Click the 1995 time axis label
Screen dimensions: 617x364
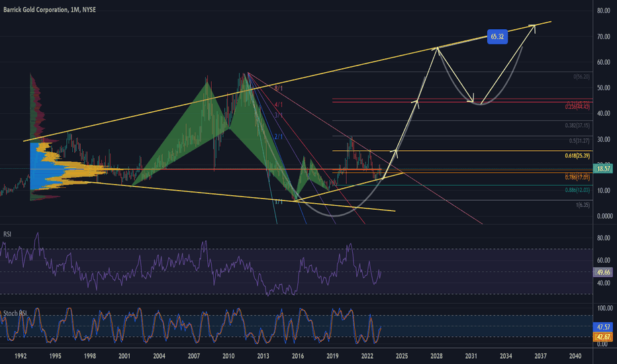coord(55,356)
